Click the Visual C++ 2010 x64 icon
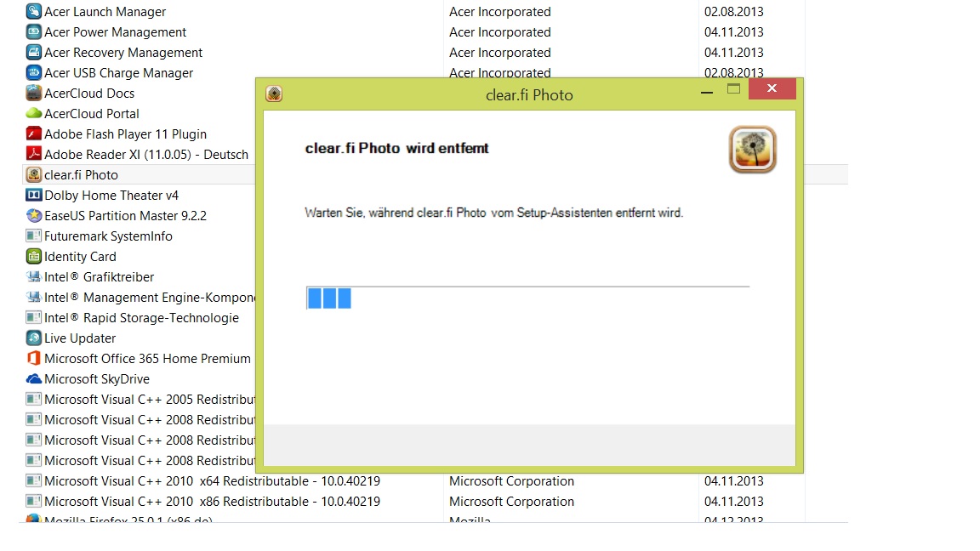 tap(34, 481)
